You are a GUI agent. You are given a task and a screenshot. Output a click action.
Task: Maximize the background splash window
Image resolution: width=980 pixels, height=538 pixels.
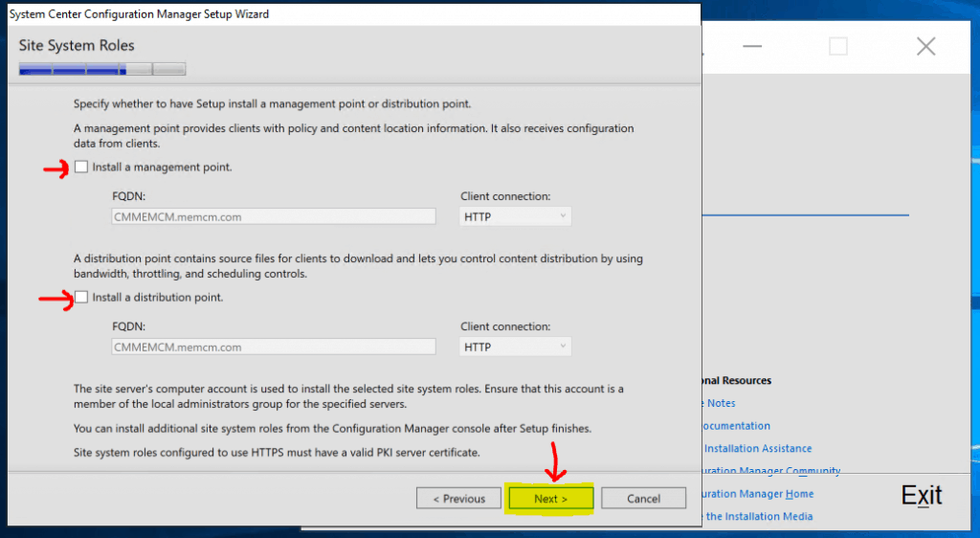coord(838,46)
